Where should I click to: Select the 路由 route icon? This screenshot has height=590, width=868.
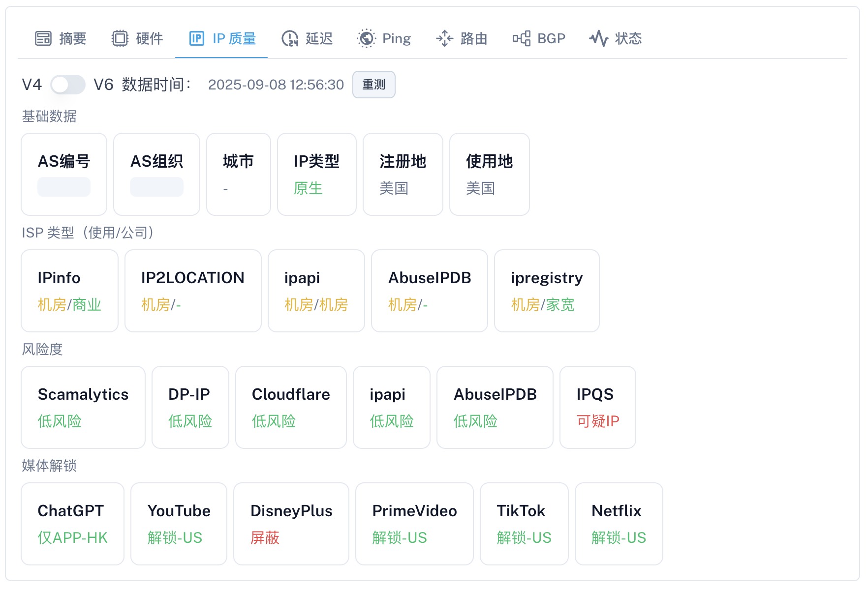pyautogui.click(x=445, y=38)
